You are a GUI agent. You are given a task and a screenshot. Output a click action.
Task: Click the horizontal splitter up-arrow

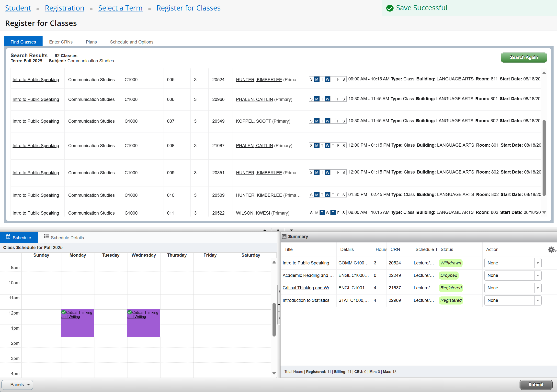click(x=265, y=230)
